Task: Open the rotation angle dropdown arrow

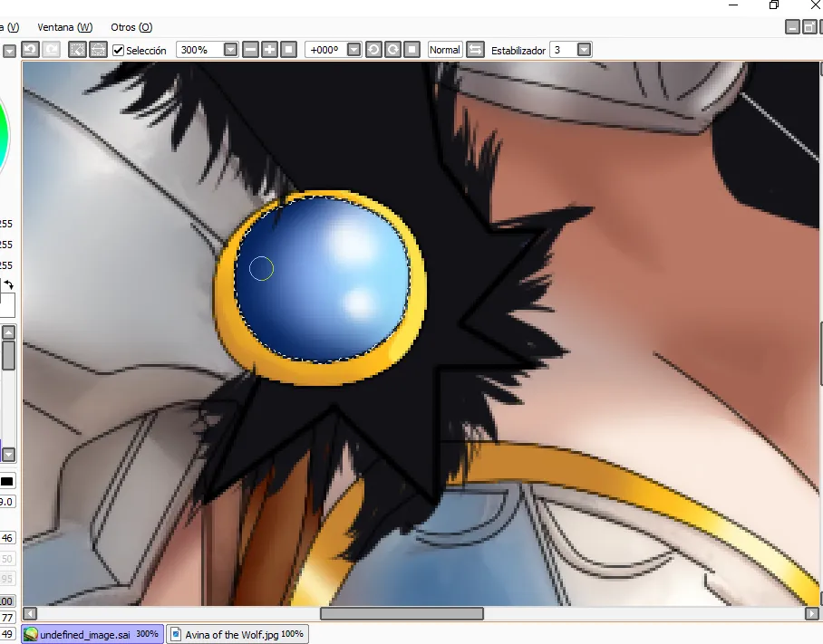Action: click(x=354, y=50)
